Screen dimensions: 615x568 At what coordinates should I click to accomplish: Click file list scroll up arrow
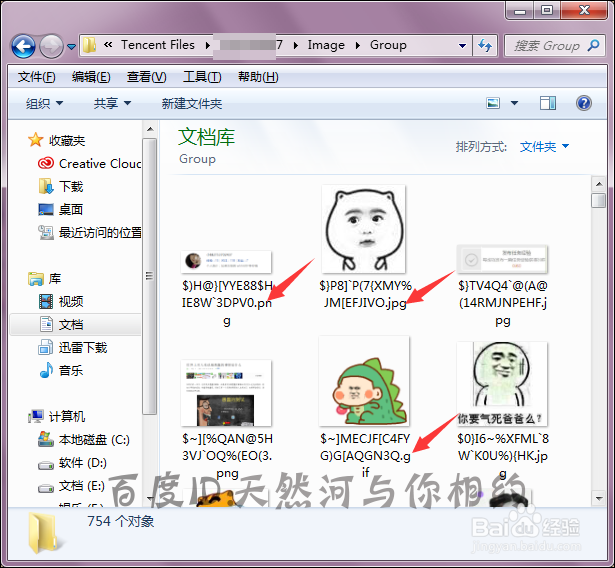599,184
